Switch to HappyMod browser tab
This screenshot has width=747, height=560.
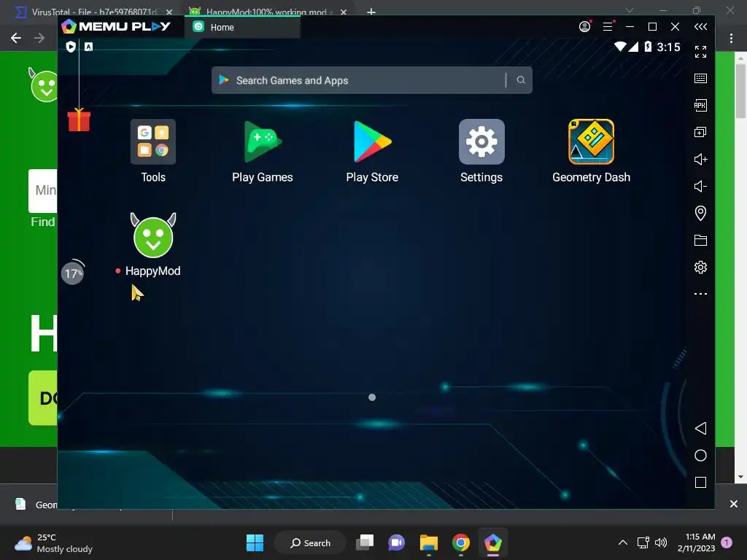(x=267, y=12)
